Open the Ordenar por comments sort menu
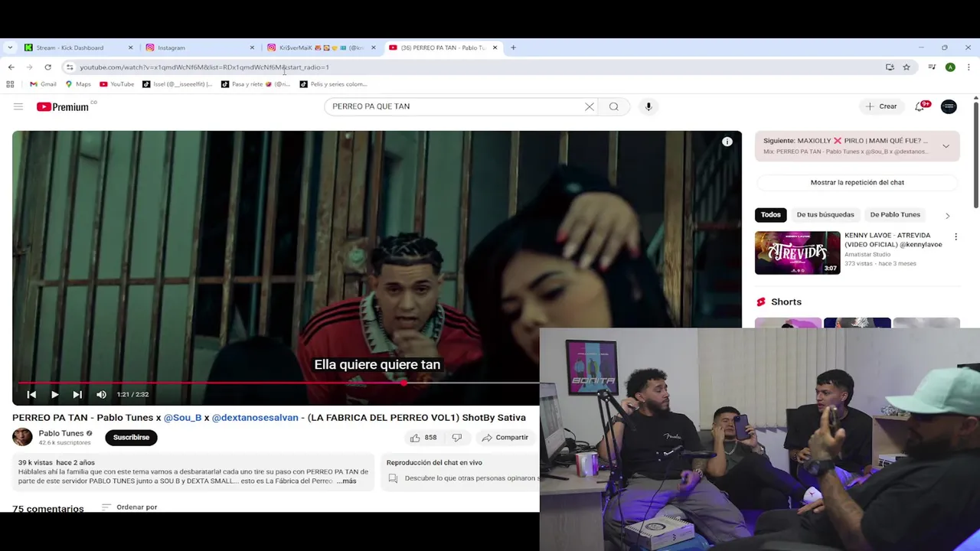The image size is (980, 551). pyautogui.click(x=129, y=507)
